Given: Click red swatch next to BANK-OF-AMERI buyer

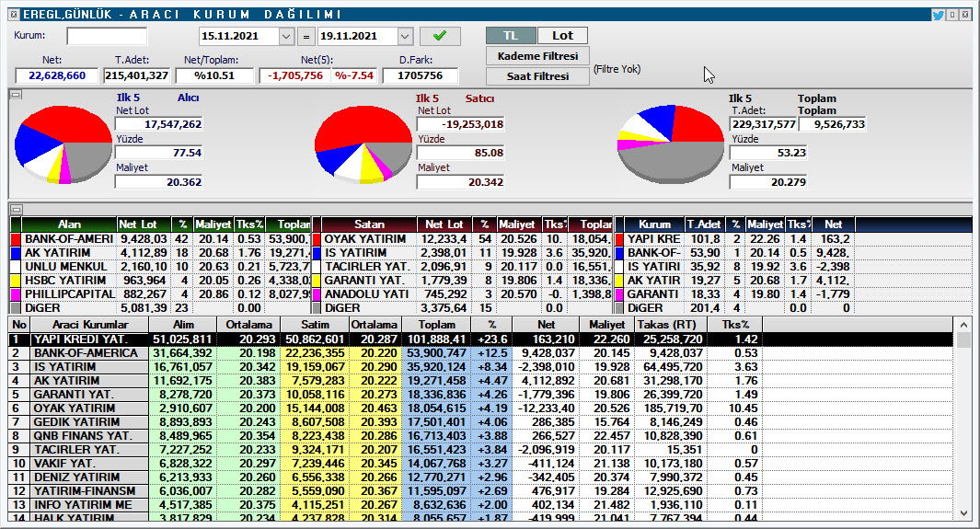Looking at the screenshot, I should 16,239.
